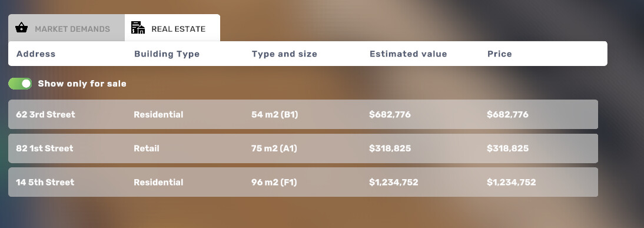644x228 pixels.
Task: Click the Show only for sale label
Action: pyautogui.click(x=82, y=84)
